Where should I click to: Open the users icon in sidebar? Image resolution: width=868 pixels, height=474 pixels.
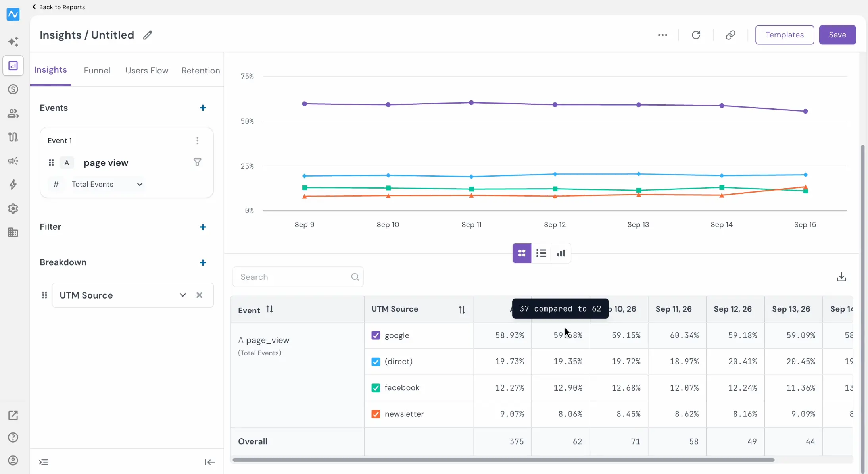point(13,113)
